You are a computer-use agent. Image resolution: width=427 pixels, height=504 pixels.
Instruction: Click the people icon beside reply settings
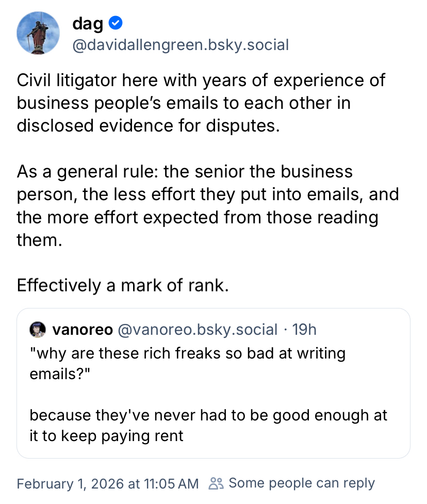pyautogui.click(x=216, y=483)
